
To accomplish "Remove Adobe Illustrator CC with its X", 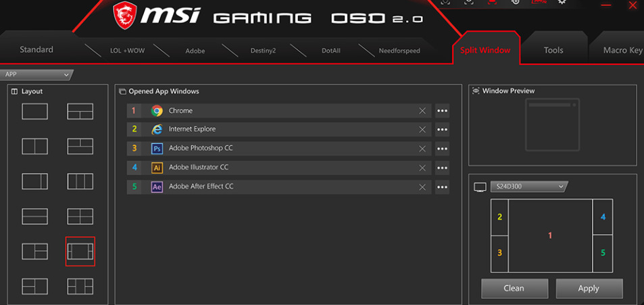I will point(422,168).
